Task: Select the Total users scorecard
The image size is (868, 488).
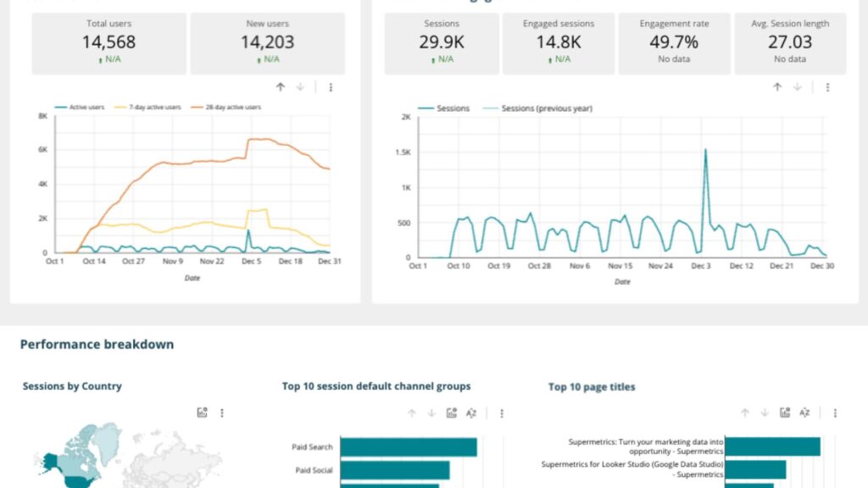Action: (109, 43)
